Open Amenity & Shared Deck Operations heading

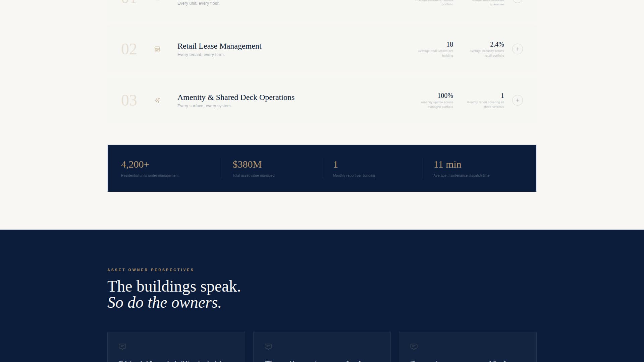point(235,97)
